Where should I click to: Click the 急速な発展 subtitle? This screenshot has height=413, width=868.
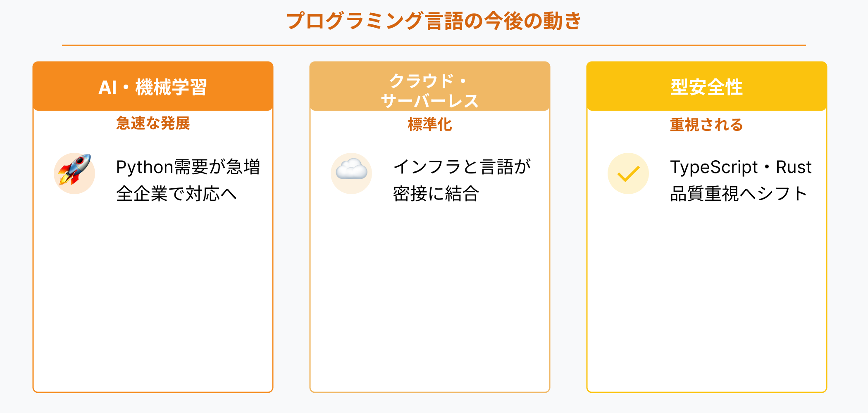153,123
